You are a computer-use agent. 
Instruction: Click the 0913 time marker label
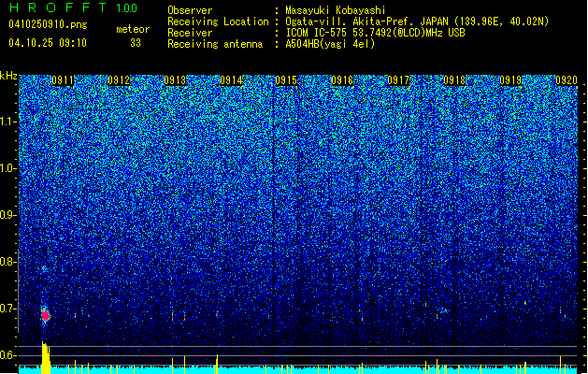(175, 80)
